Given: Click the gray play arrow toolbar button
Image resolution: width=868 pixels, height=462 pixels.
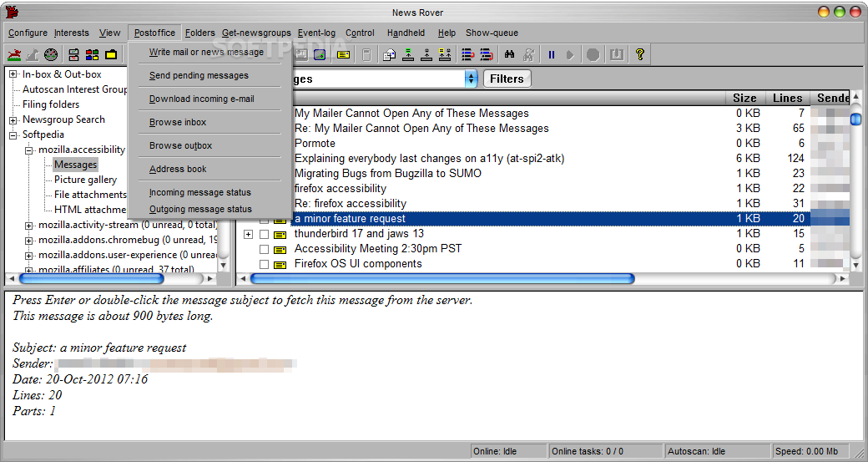Looking at the screenshot, I should click(569, 54).
